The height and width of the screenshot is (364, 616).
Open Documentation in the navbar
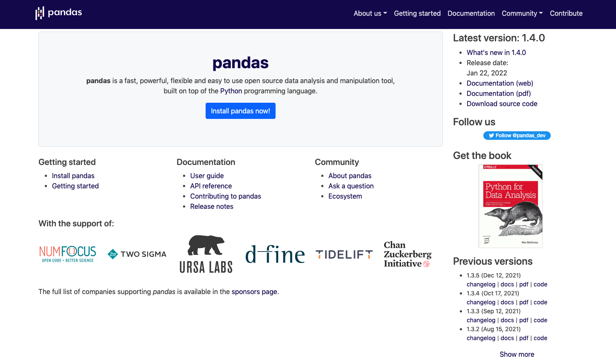coord(471,13)
